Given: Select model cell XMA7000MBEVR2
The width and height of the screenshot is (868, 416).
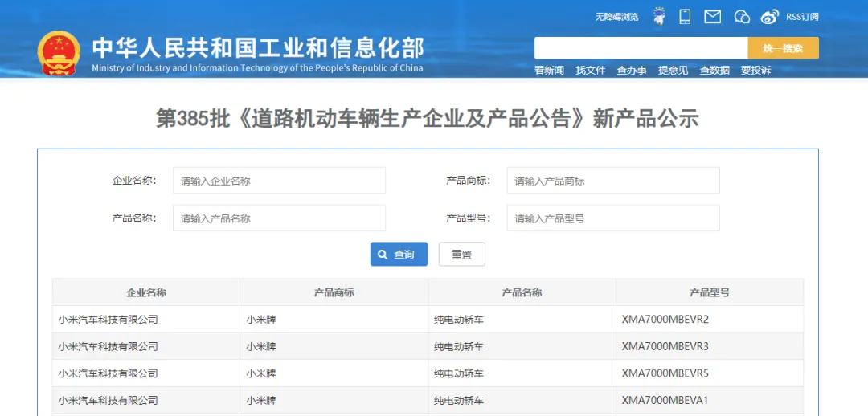Looking at the screenshot, I should coord(710,319).
